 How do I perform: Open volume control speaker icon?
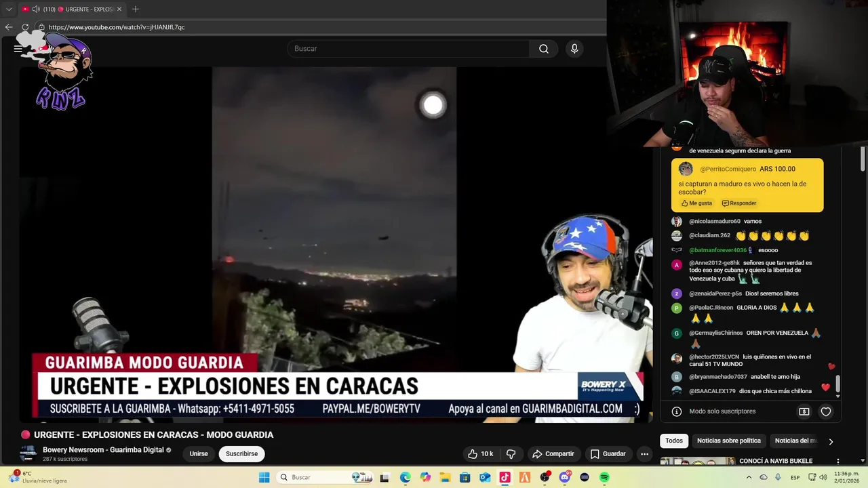pos(823,477)
